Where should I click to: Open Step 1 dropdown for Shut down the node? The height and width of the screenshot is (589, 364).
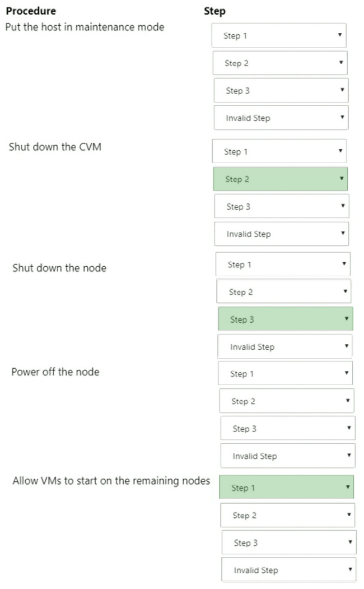coord(283,265)
